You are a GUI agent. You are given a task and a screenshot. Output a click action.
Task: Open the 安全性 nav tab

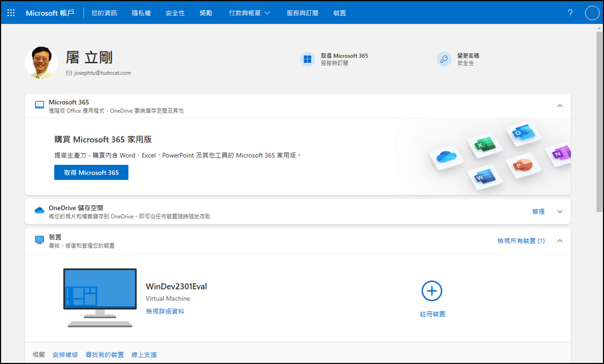175,13
